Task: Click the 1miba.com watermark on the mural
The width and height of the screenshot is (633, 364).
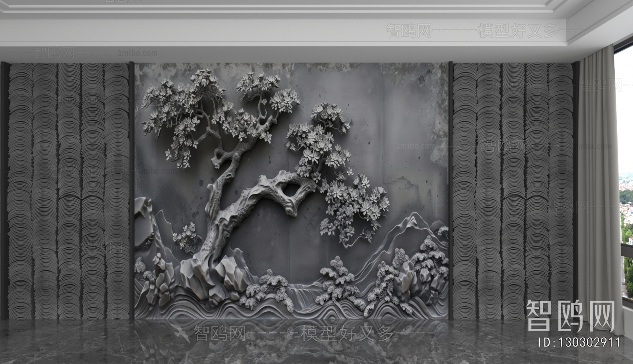Action: 415,146
